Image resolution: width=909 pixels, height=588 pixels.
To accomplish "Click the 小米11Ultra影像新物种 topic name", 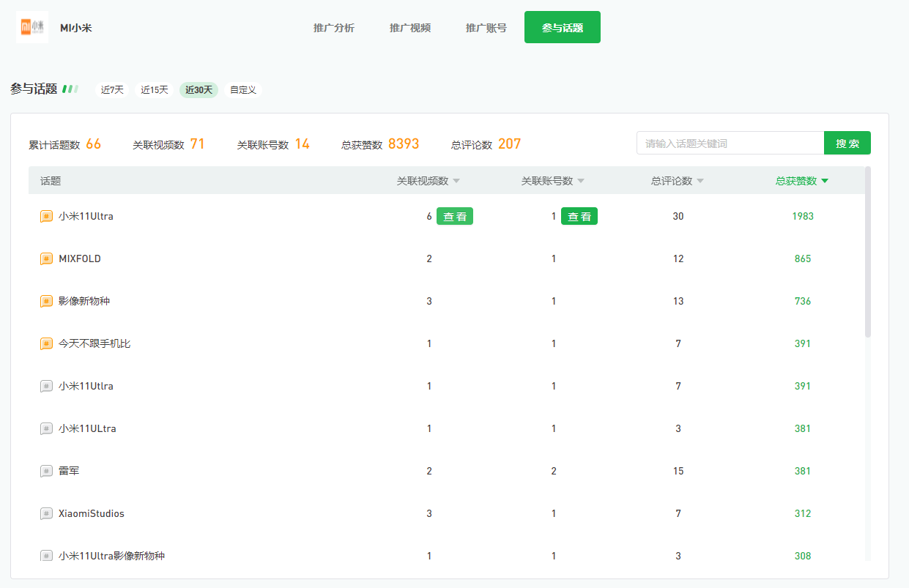I will [112, 556].
